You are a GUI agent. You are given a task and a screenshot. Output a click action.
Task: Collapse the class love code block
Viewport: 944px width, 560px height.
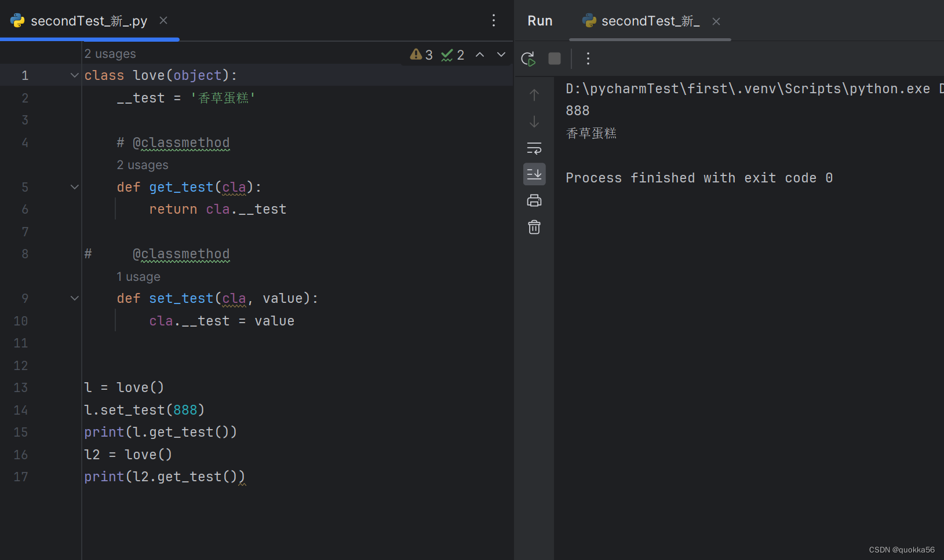[75, 75]
